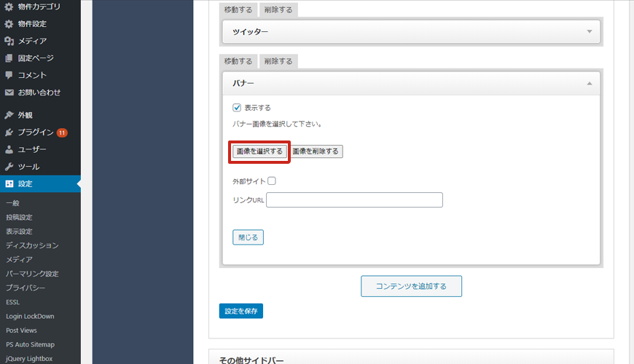This screenshot has height=364, width=634.
Task: Click the お問い合わせ envelope icon
Action: pos(9,92)
